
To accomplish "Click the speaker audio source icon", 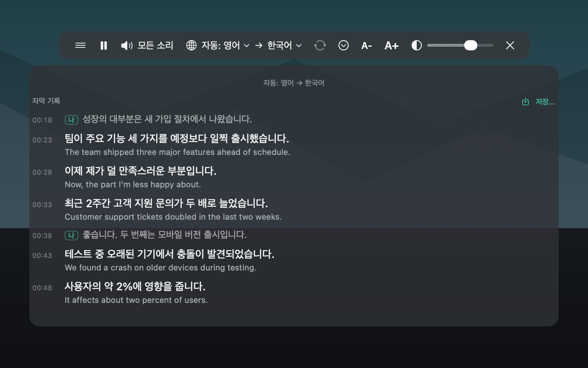I will coord(127,45).
